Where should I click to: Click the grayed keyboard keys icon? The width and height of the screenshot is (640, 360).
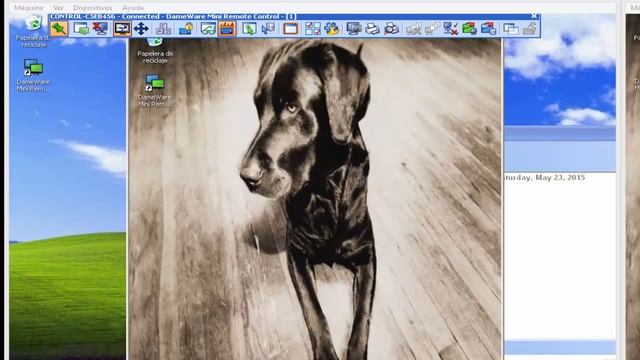pos(164,29)
